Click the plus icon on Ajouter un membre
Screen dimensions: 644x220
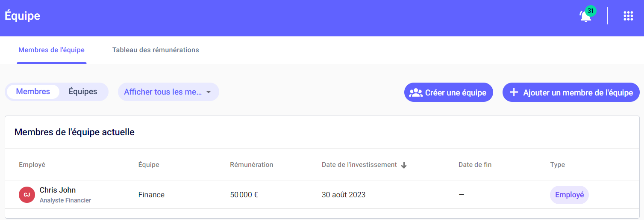[514, 92]
